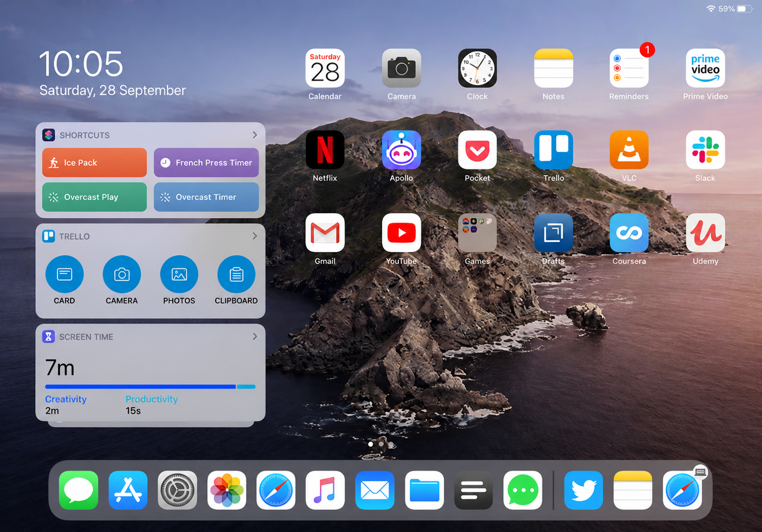Open the dark text-lines app in dock
762x532 pixels.
click(x=474, y=490)
